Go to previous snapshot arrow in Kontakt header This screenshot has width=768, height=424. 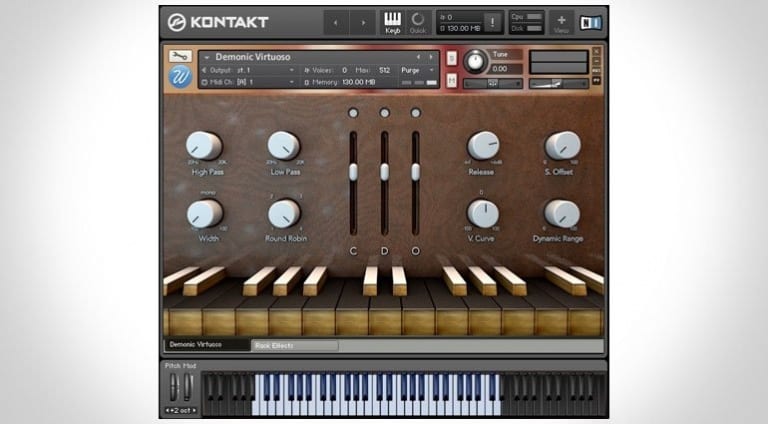pyautogui.click(x=336, y=23)
